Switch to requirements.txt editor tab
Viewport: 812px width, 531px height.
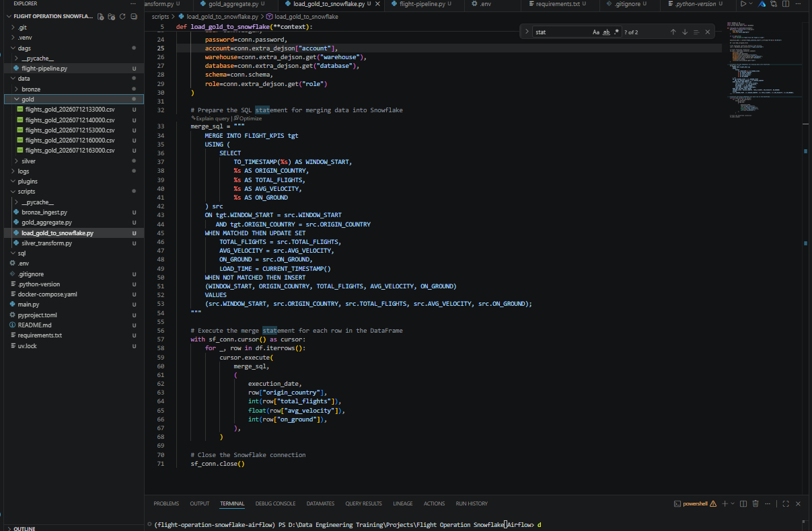tap(558, 4)
